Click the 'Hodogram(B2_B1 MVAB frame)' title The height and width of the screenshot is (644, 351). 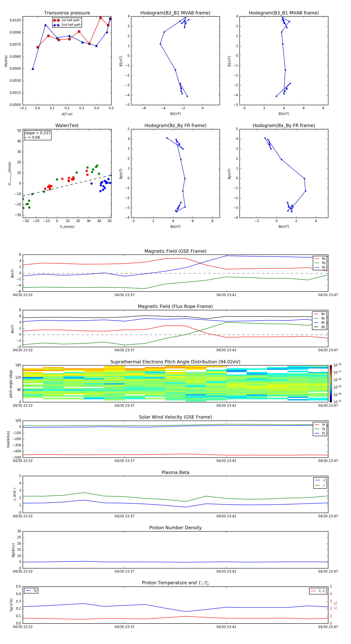[x=175, y=13]
